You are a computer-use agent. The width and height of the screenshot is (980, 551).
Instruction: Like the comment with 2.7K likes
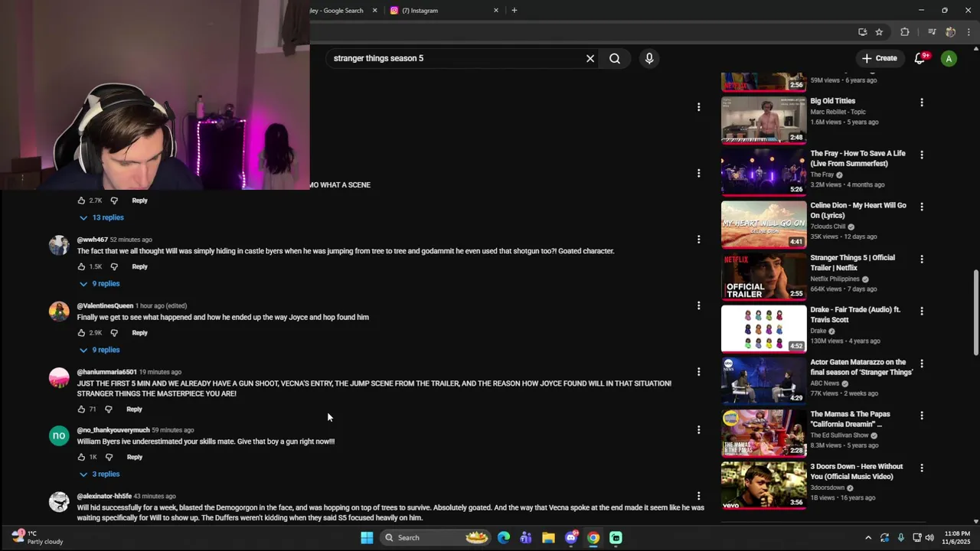81,201
